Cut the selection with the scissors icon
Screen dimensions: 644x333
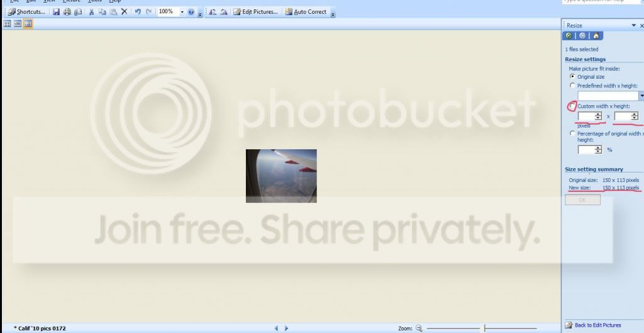[x=91, y=12]
